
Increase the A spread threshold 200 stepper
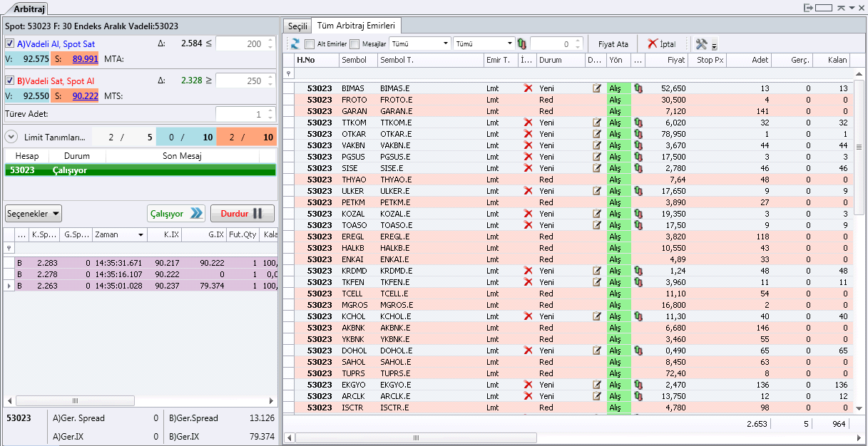tap(270, 41)
